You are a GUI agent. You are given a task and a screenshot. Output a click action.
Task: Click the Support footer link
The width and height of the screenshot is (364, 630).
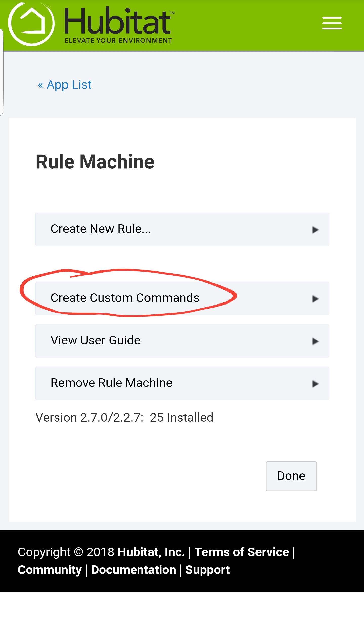pyautogui.click(x=207, y=570)
